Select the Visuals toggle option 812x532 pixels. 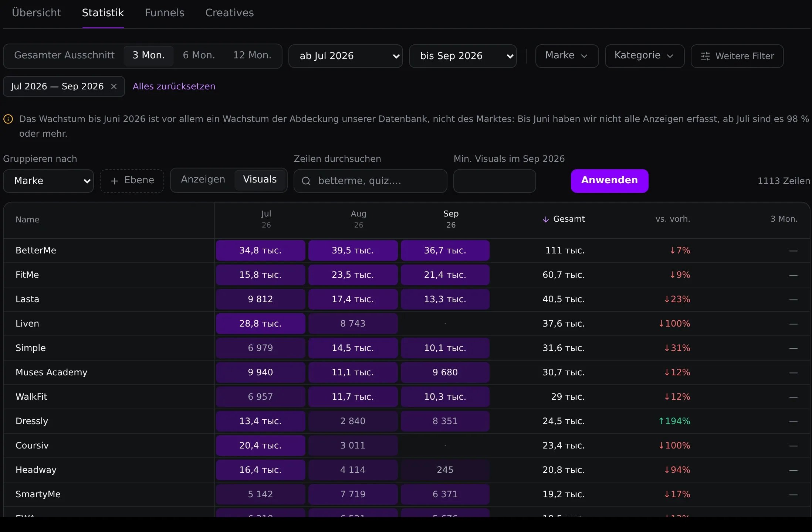click(260, 180)
